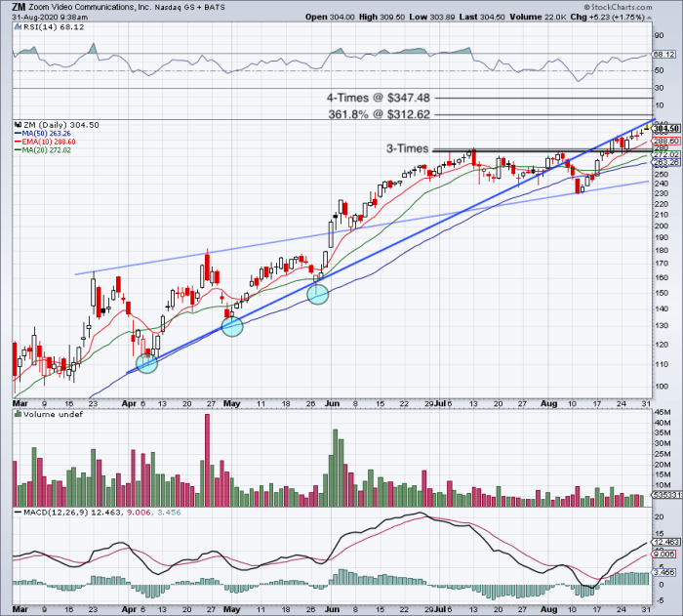Click the Jun label on price chart date axis
683x616 pixels.
333,404
